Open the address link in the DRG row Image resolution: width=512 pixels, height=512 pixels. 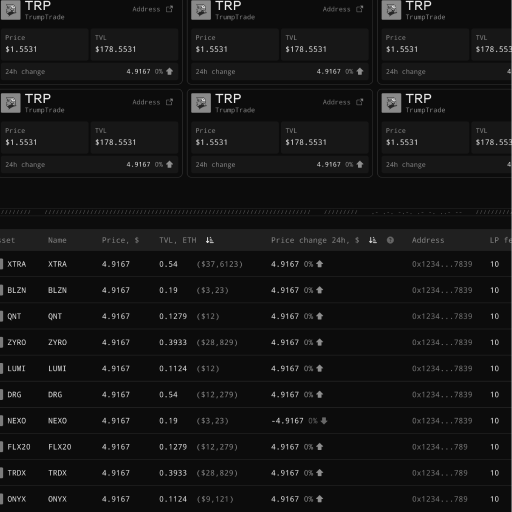pos(442,394)
